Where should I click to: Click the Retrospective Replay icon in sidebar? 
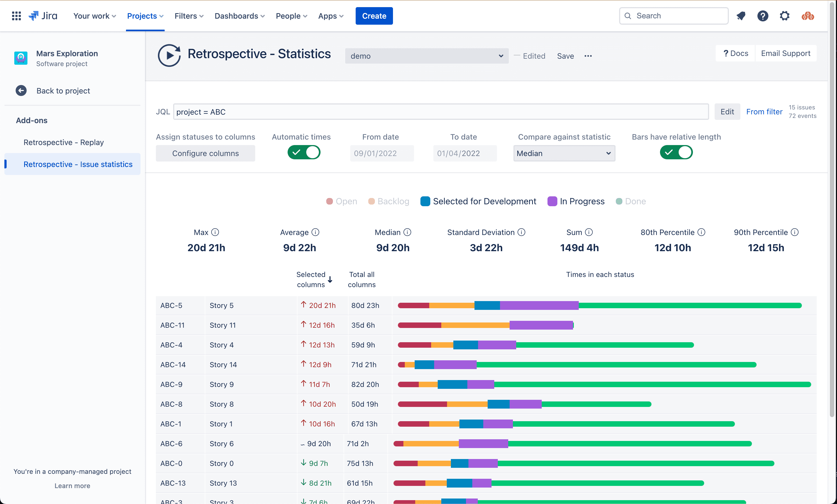click(x=64, y=142)
